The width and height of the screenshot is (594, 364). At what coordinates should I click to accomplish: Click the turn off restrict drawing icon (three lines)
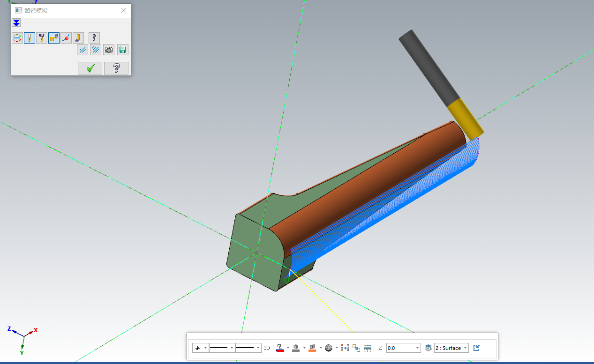click(x=96, y=50)
